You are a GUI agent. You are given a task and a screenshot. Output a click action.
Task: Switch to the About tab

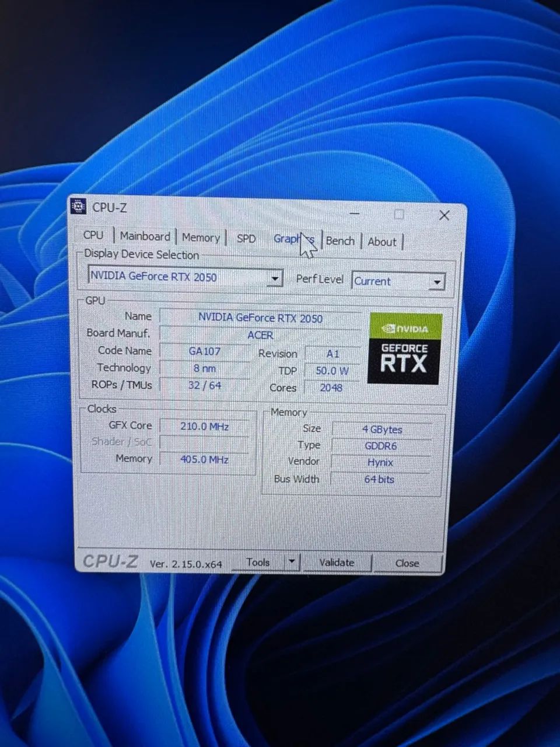pyautogui.click(x=382, y=242)
